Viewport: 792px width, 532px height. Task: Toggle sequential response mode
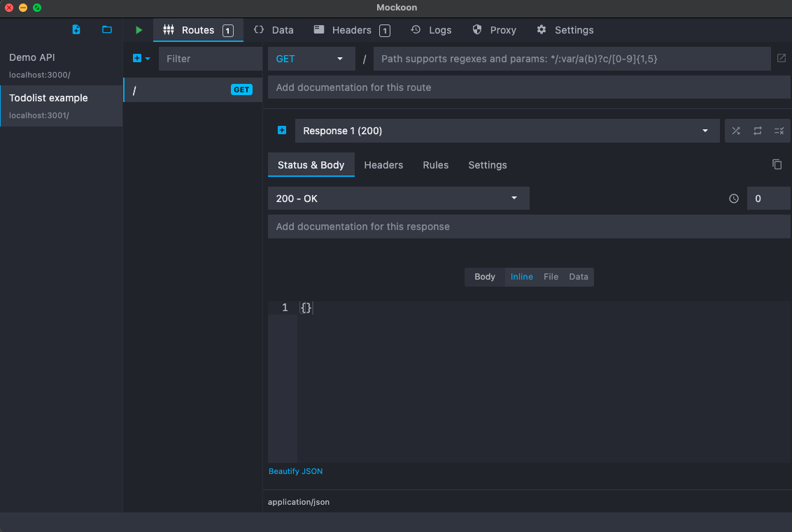coord(758,131)
